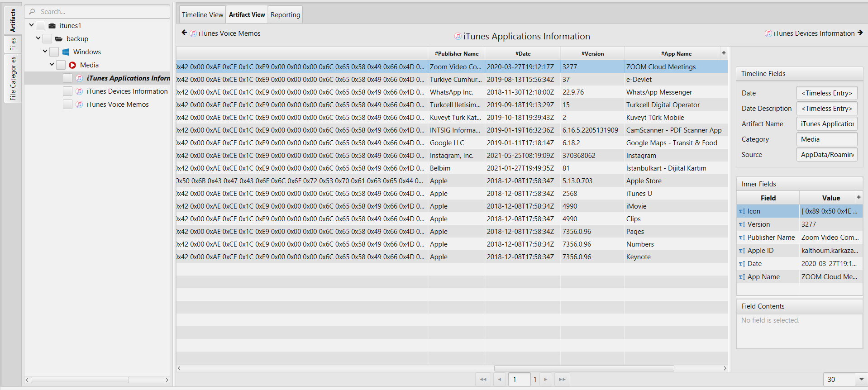Open the File Categories side tab
The height and width of the screenshot is (390, 868).
click(13, 78)
